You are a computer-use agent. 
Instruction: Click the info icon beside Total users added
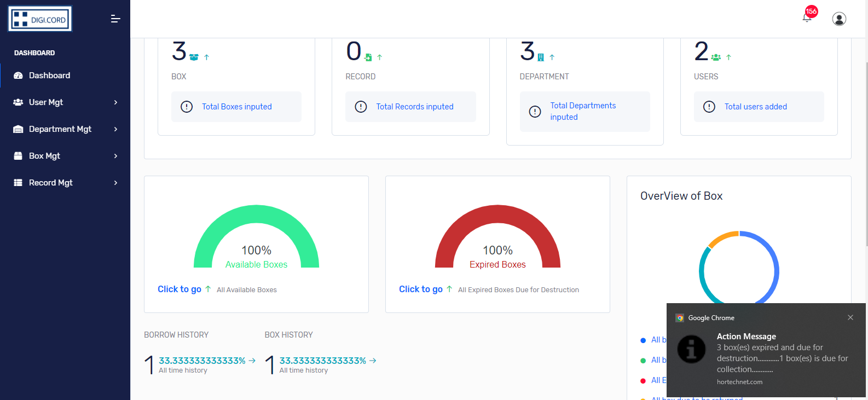[709, 107]
